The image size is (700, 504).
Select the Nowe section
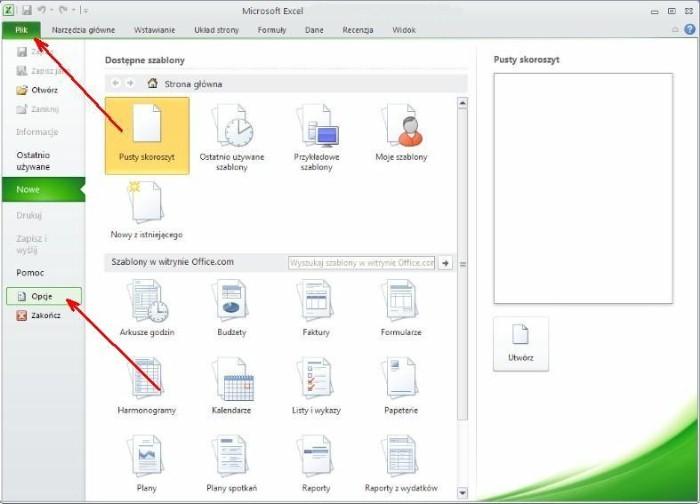tap(43, 189)
